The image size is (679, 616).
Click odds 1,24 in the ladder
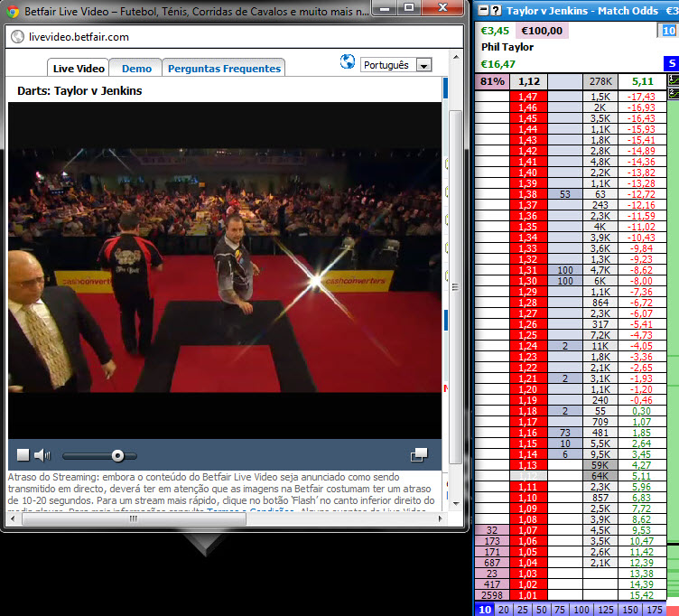(x=528, y=346)
